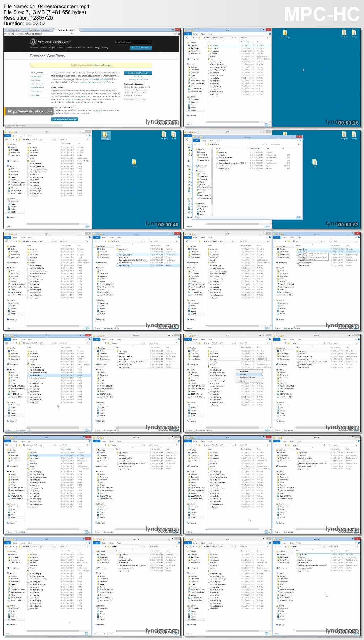Image resolution: width=364 pixels, height=640 pixels.
Task: View the frame stamped 00:01:59
Action: [x=92, y=485]
